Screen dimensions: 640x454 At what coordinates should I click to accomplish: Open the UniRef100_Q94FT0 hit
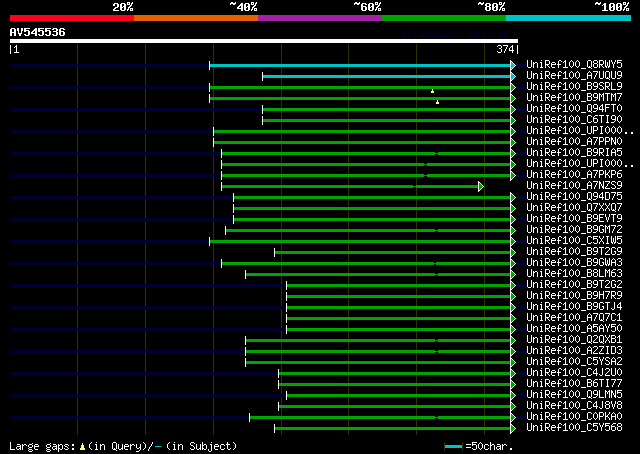(x=574, y=109)
